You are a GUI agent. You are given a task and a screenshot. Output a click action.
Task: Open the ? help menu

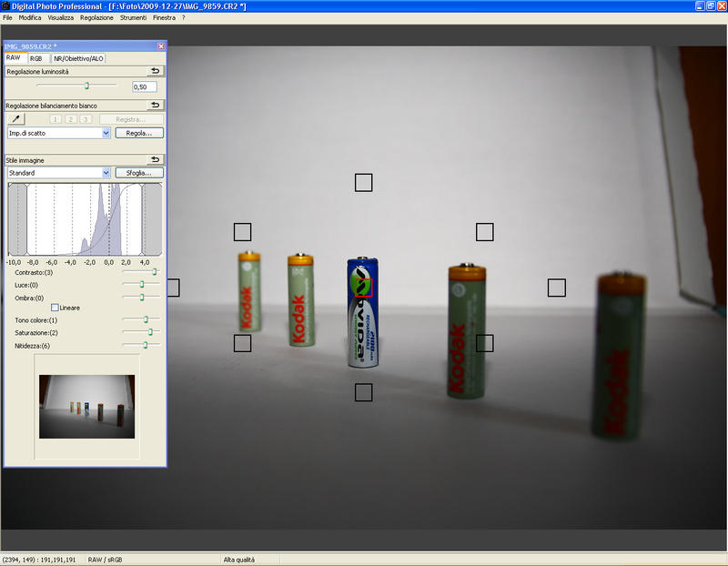point(184,17)
